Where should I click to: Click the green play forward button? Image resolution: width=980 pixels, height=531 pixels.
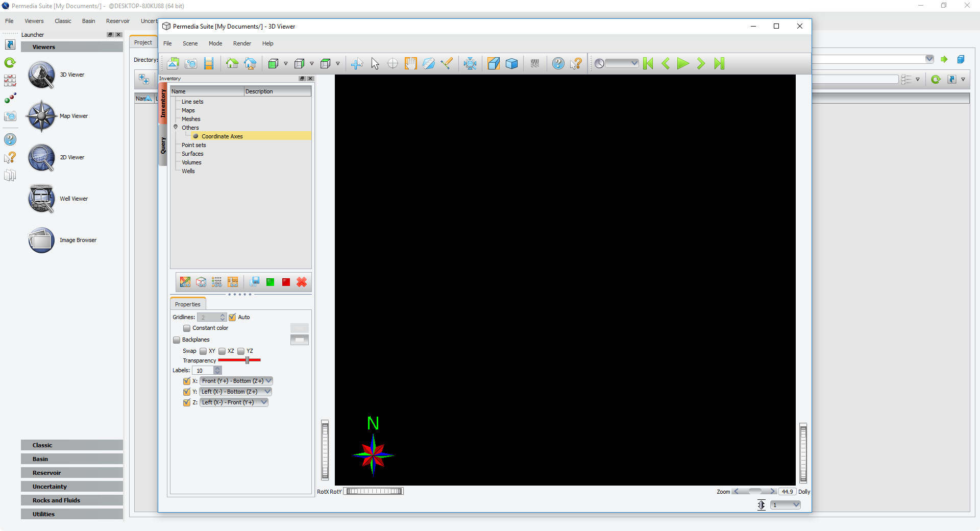[x=683, y=63]
